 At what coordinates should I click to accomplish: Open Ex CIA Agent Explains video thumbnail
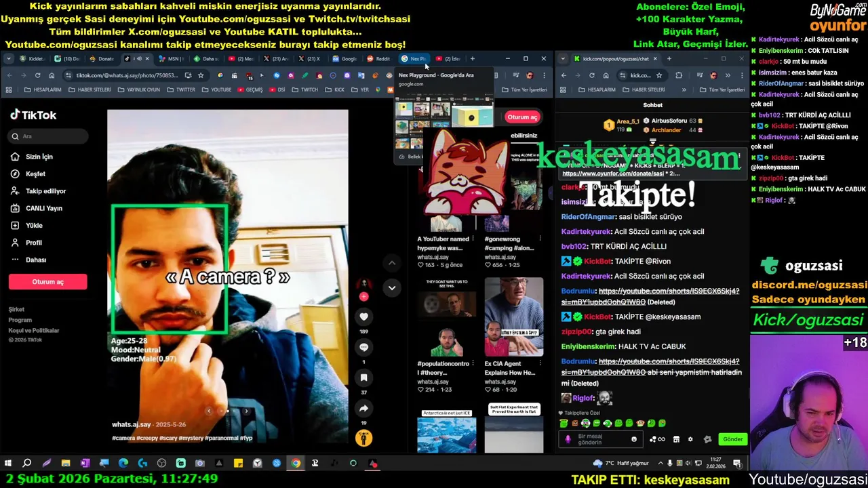click(x=513, y=317)
